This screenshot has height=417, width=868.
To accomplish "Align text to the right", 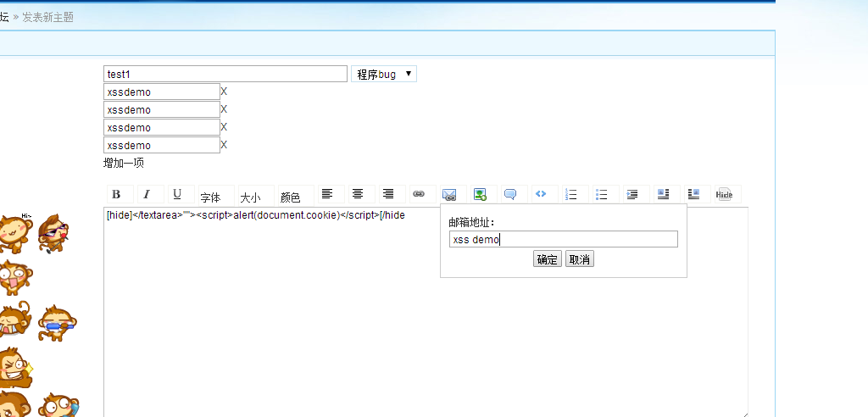I will 388,194.
